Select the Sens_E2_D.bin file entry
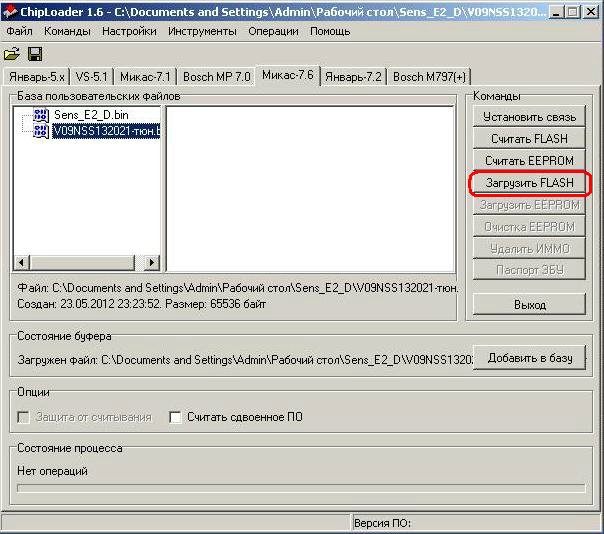The height and width of the screenshot is (534, 604). (90, 116)
